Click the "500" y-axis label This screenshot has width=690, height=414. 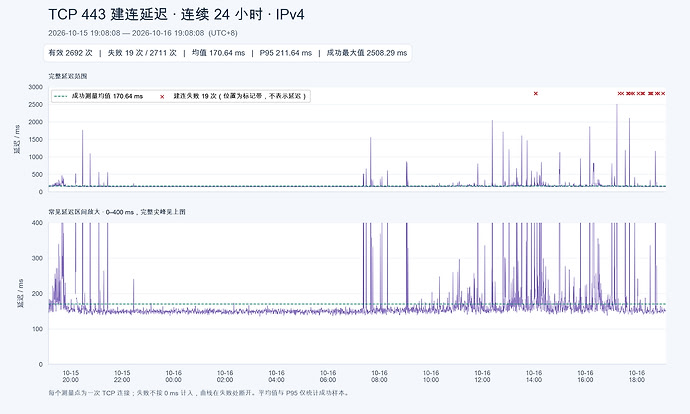pyautogui.click(x=37, y=175)
